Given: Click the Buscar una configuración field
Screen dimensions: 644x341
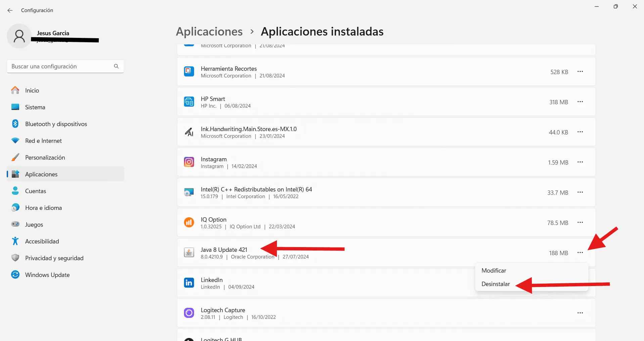Looking at the screenshot, I should [x=60, y=66].
